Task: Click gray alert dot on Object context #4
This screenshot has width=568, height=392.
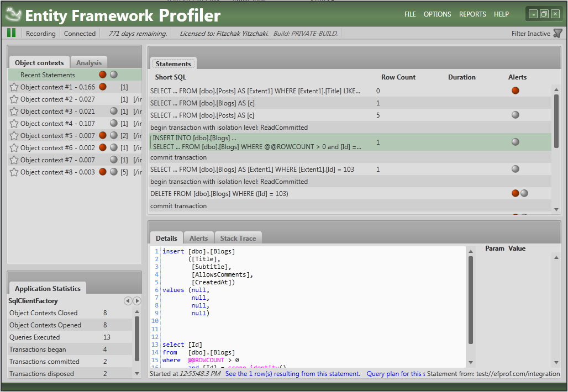Action: coord(114,124)
